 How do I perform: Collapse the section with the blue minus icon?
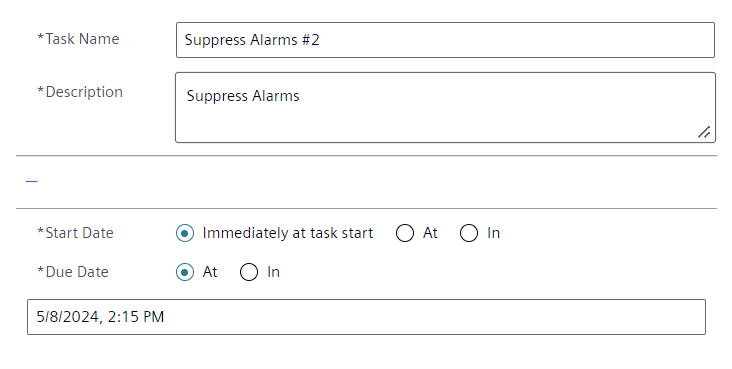click(x=31, y=181)
